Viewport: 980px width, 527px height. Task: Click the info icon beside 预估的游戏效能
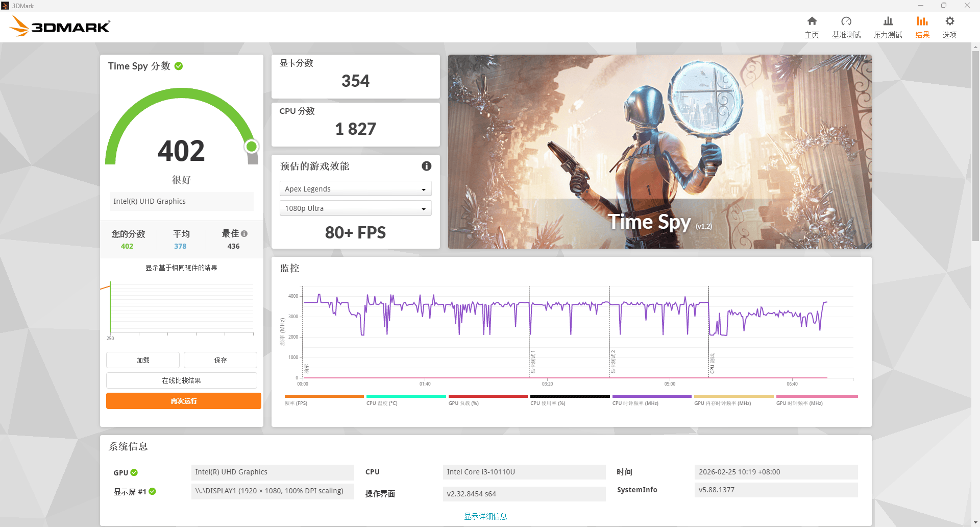point(426,166)
